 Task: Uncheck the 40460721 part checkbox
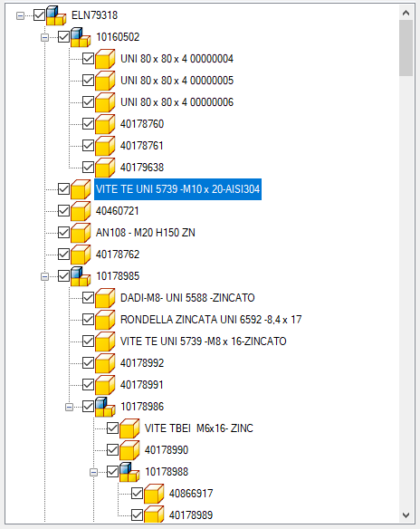click(63, 211)
